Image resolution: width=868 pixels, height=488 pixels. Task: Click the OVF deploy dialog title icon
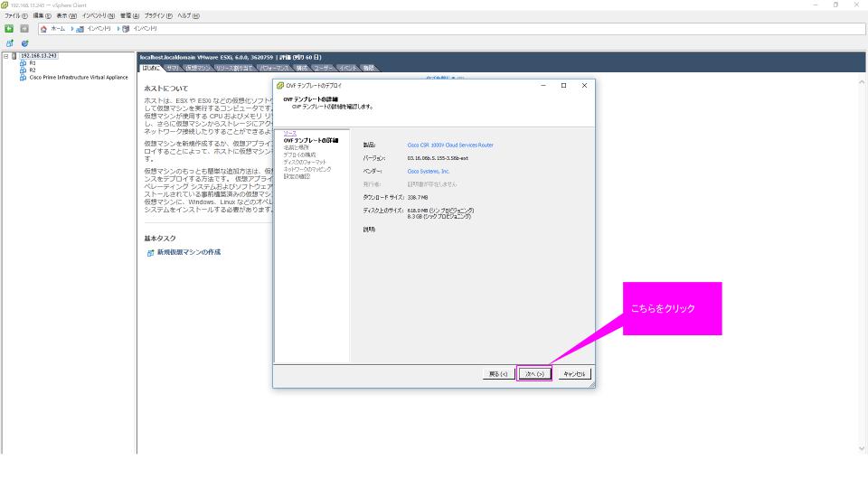point(280,86)
